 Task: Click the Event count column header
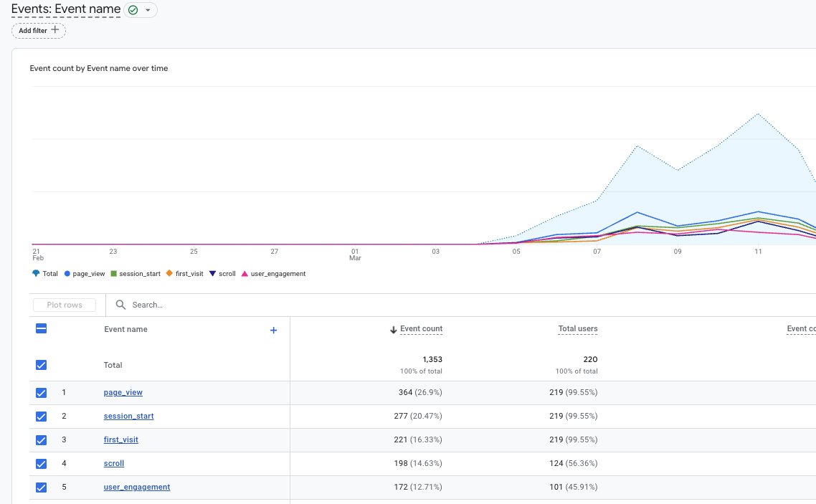(x=421, y=329)
